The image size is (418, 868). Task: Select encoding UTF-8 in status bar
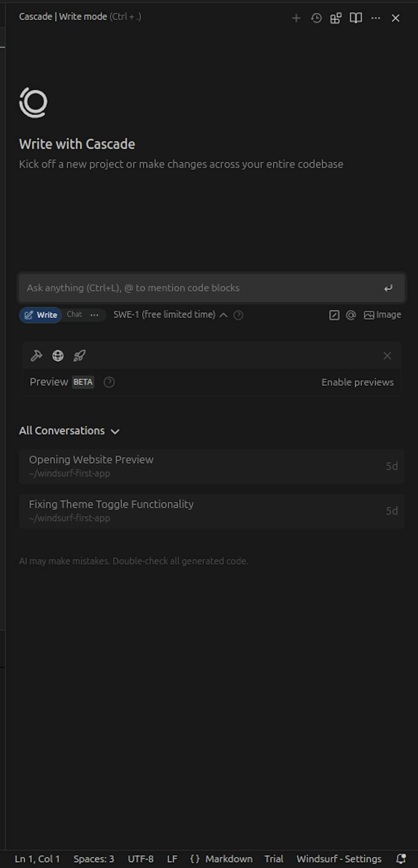[x=140, y=859]
